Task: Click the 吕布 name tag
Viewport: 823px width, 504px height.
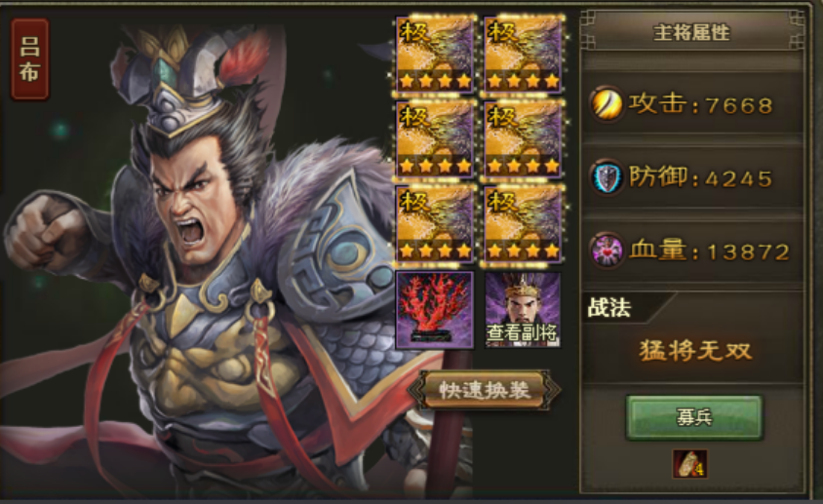Action: pos(30,59)
